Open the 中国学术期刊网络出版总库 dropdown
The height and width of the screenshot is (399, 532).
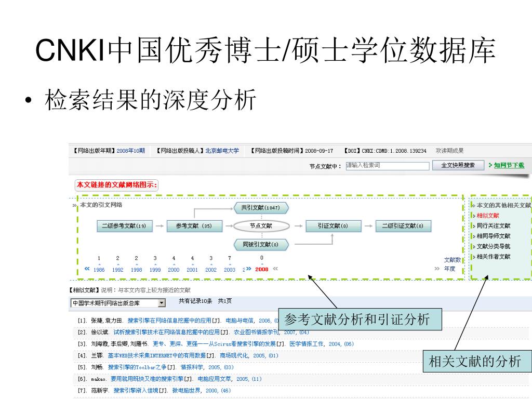[x=118, y=303]
